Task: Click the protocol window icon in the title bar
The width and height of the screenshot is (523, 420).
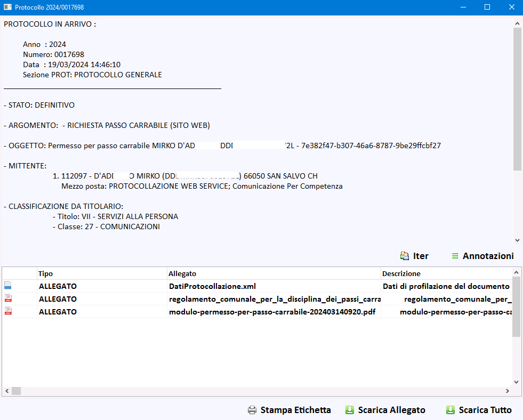Action: [x=8, y=7]
